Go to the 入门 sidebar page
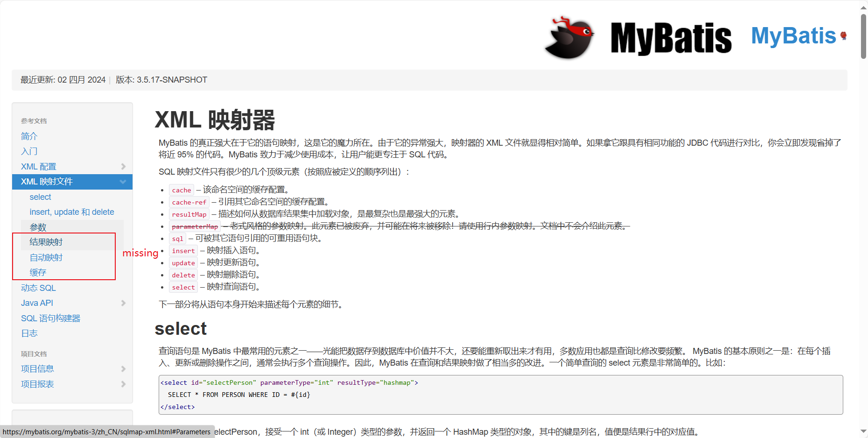Viewport: 868px width, 438px height. click(29, 151)
